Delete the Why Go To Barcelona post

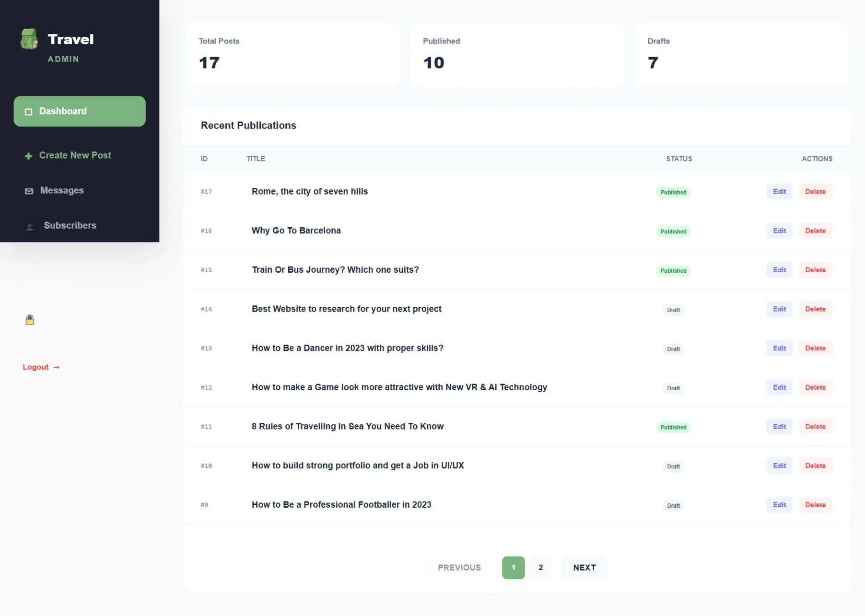tap(815, 231)
